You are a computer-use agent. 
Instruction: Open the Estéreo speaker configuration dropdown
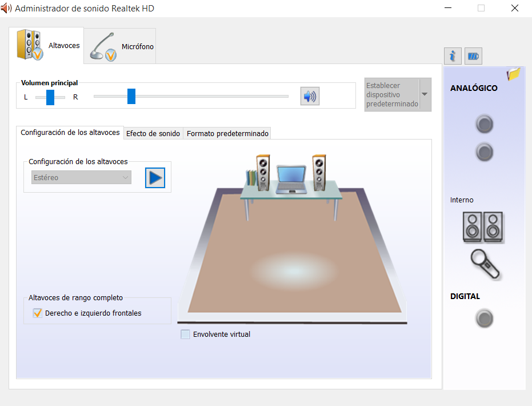81,177
